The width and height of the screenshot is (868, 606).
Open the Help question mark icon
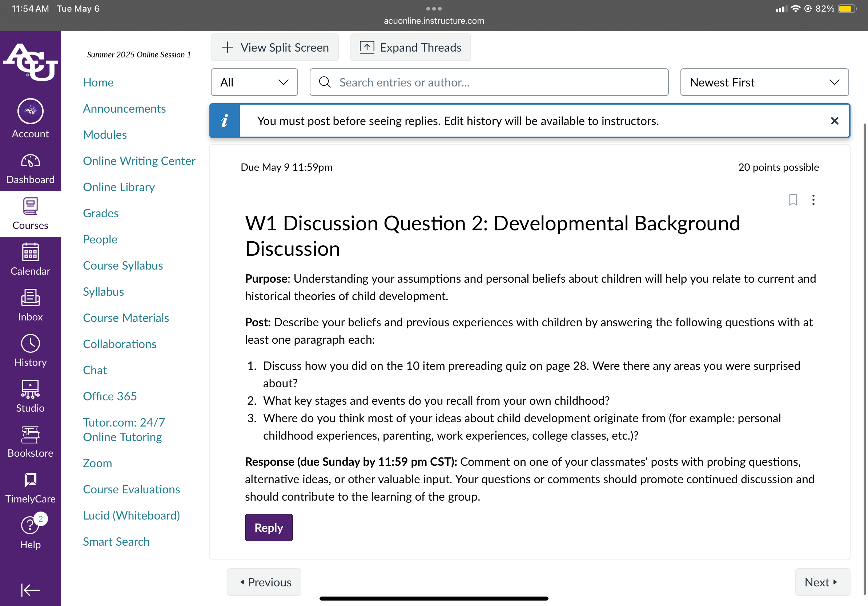[29, 525]
